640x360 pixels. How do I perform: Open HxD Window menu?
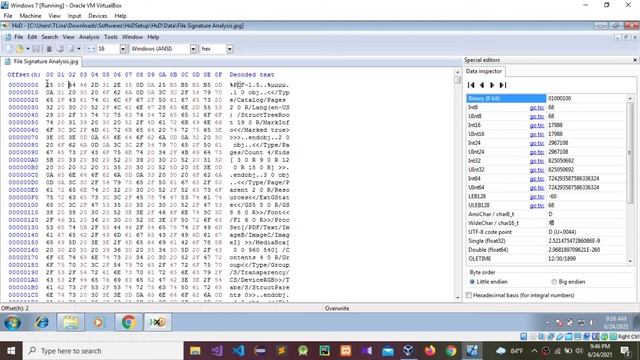pos(132,37)
